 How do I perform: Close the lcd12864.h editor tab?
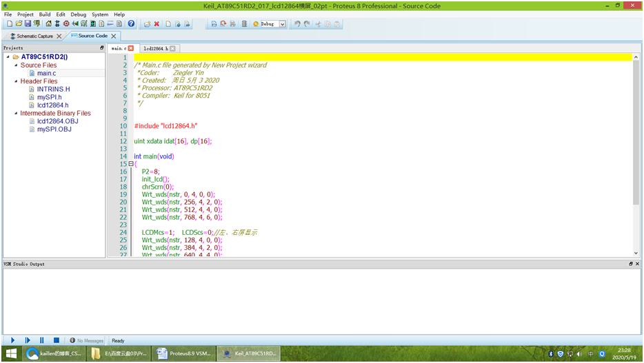[172, 48]
